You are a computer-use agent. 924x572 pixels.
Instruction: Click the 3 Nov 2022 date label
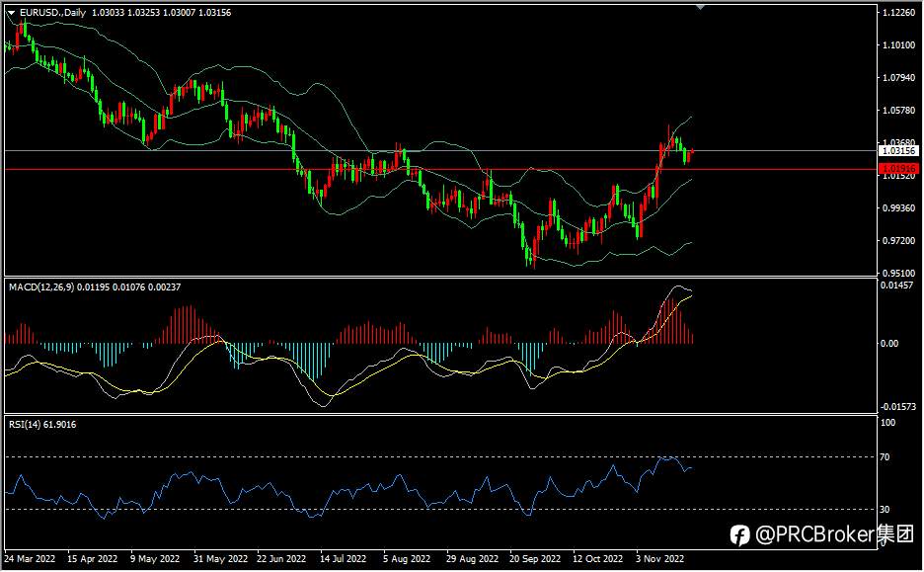coord(660,559)
